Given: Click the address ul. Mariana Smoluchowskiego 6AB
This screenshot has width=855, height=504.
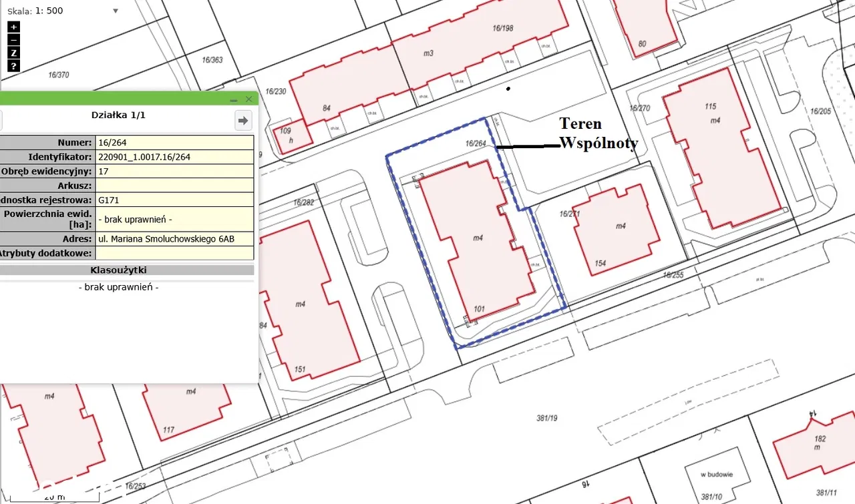Looking at the screenshot, I should (166, 239).
